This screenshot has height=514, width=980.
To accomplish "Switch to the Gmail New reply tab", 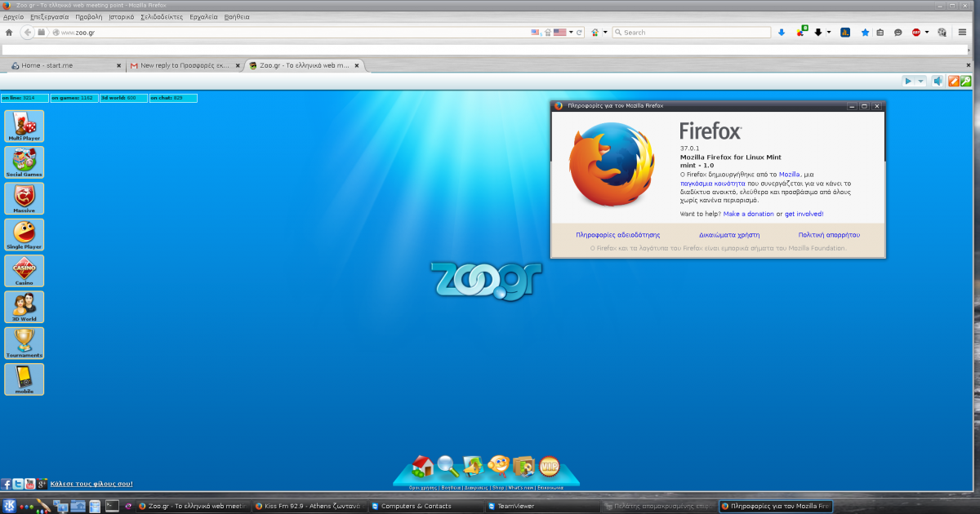I will [x=185, y=65].
